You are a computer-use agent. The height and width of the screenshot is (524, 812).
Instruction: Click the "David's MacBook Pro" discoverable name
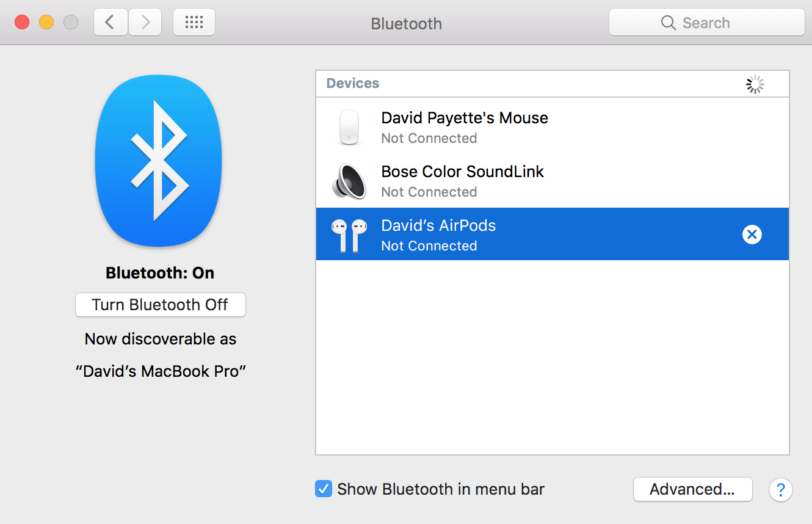pyautogui.click(x=161, y=371)
